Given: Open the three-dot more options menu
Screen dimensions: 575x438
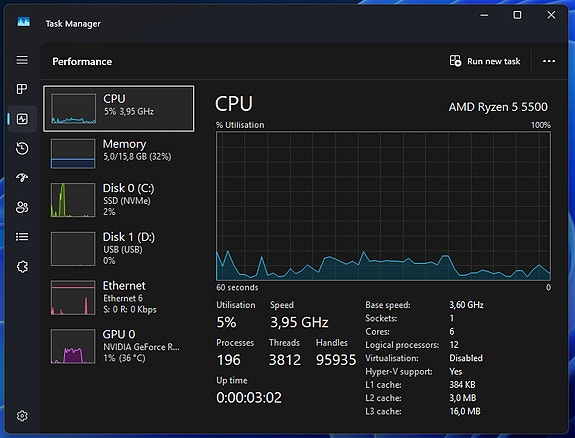Looking at the screenshot, I should tap(549, 61).
